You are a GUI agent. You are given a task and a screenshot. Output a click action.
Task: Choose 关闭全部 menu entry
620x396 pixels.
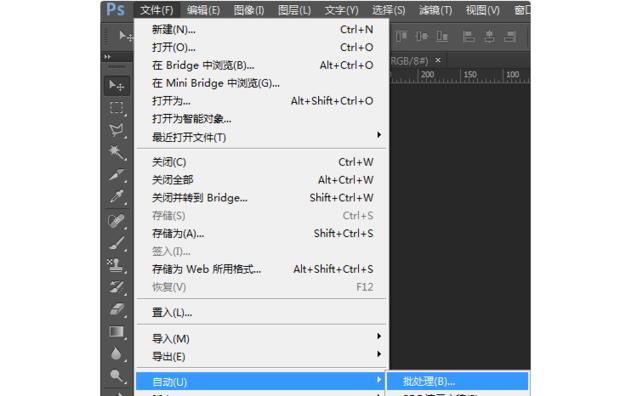261,180
